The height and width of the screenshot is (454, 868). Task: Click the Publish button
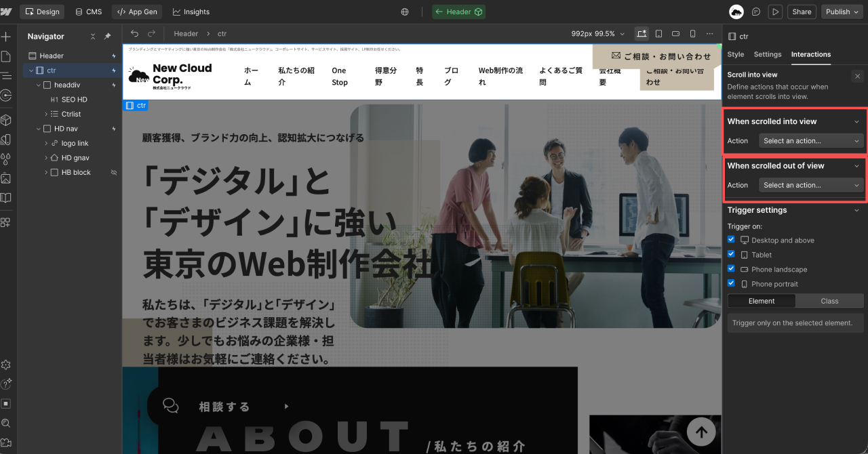[842, 12]
